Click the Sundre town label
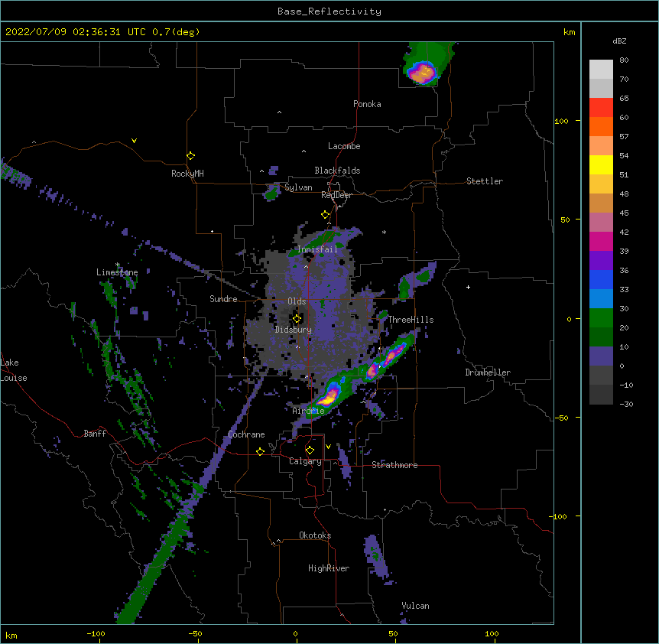 (x=223, y=299)
